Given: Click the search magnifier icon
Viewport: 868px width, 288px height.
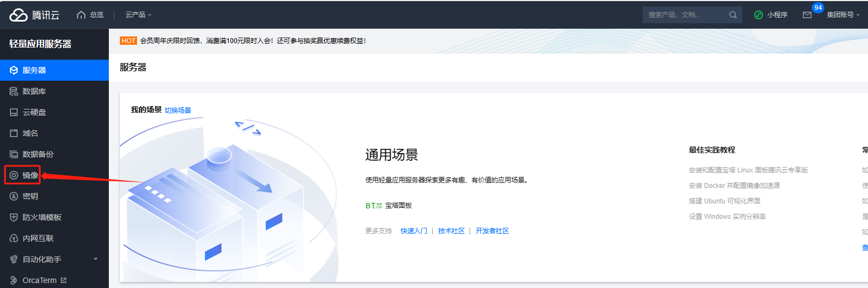Looking at the screenshot, I should (x=733, y=15).
